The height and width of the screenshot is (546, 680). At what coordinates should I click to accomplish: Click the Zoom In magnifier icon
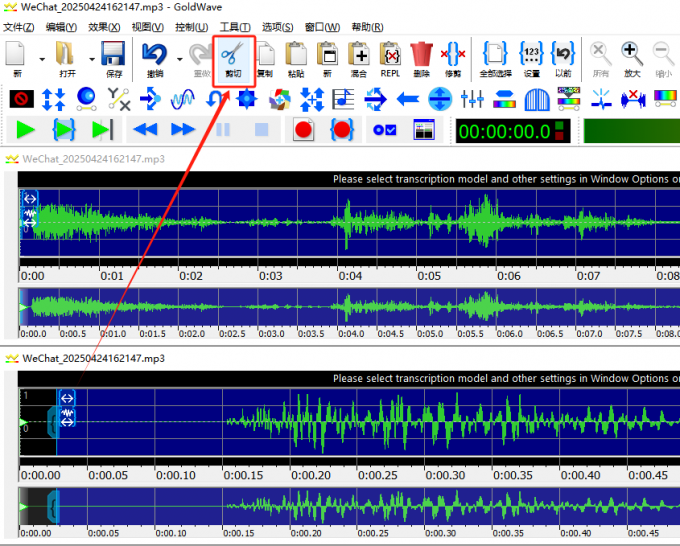632,60
